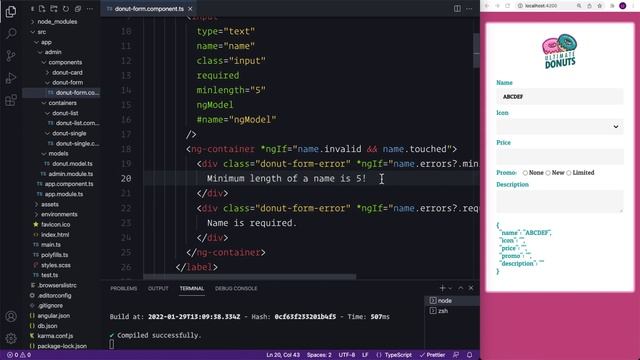Click the browser zoom magnifier icon
The image size is (640, 360).
(579, 6)
